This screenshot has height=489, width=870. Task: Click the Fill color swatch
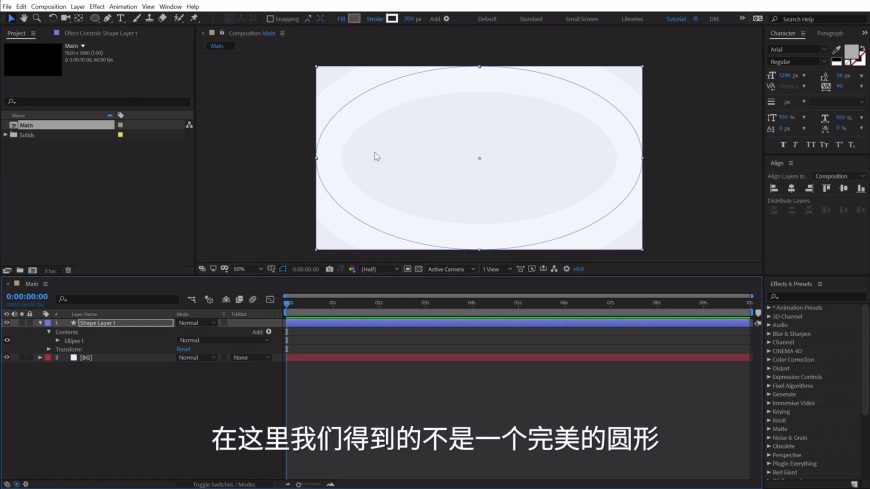[354, 18]
